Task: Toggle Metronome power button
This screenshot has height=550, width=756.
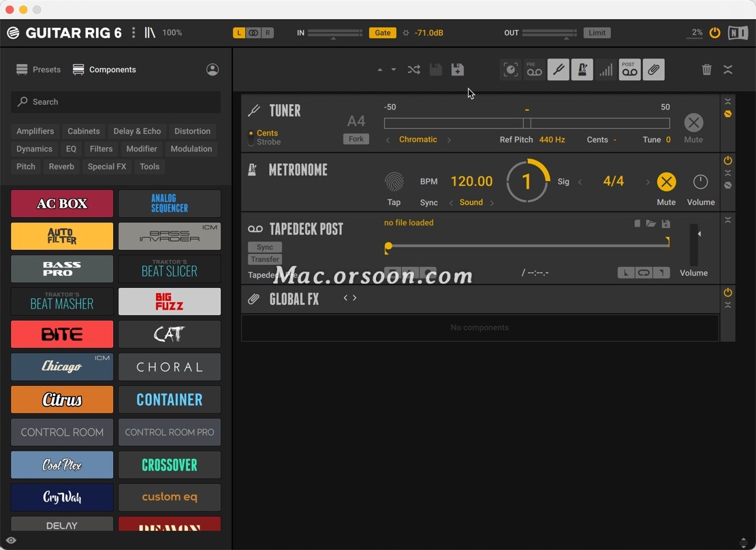Action: [x=728, y=161]
